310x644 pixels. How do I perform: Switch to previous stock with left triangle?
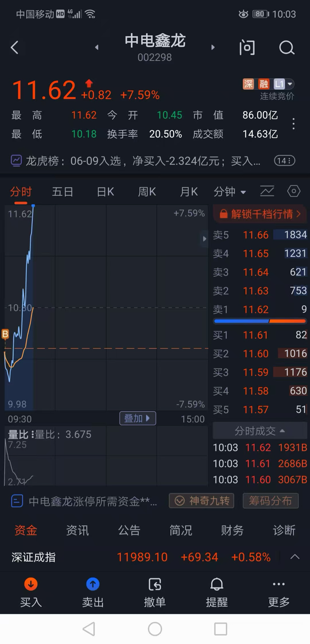tap(96, 47)
